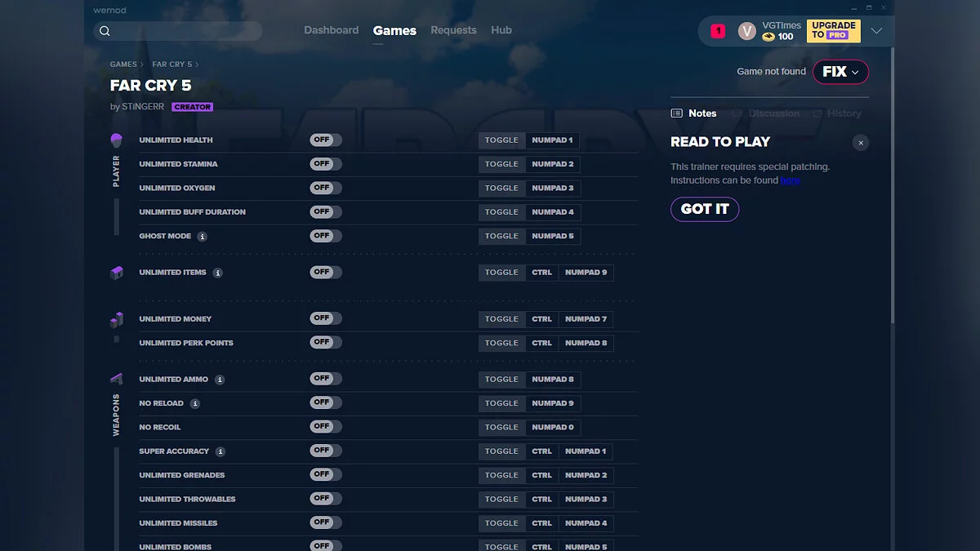Click Unlimited Items info icon
Screen dimensions: 980x551
[x=218, y=273]
